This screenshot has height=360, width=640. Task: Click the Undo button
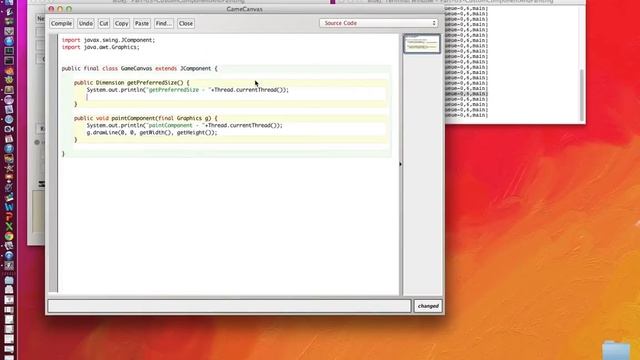(x=86, y=24)
